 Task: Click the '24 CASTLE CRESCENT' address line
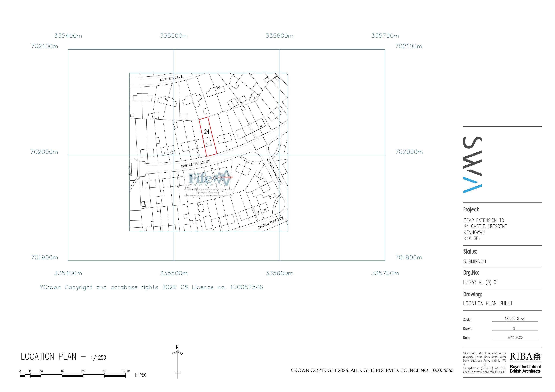tap(485, 226)
